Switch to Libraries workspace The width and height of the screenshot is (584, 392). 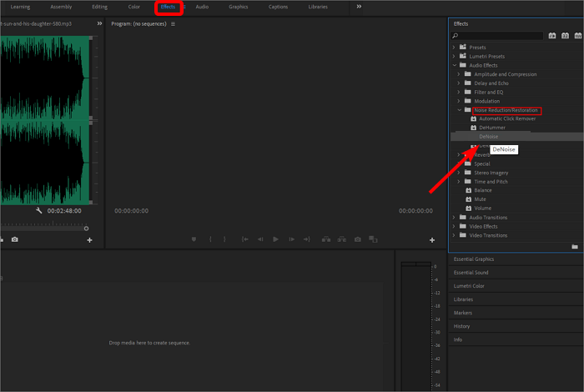pos(318,7)
